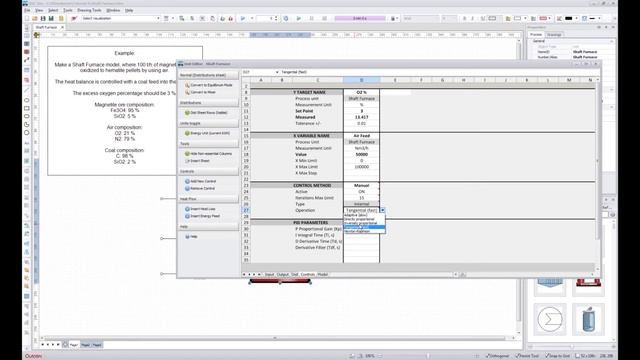Switch to the Dist sheet tab

(x=294, y=274)
